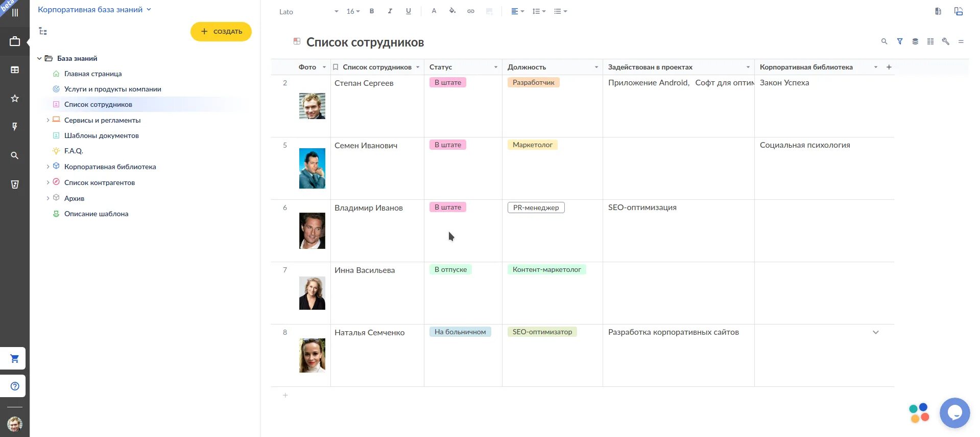This screenshot has width=980, height=437.
Task: Click the table columns layout icon
Action: pyautogui.click(x=930, y=41)
